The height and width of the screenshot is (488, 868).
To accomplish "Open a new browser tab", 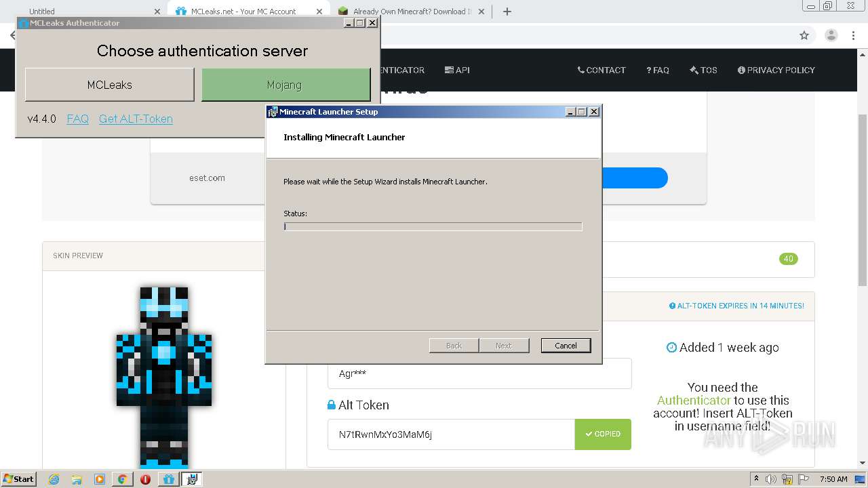I will [x=507, y=12].
